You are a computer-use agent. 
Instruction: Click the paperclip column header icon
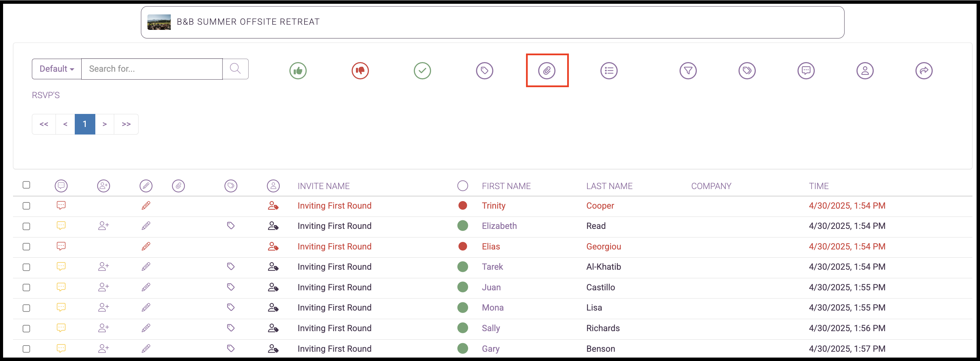coord(178,186)
